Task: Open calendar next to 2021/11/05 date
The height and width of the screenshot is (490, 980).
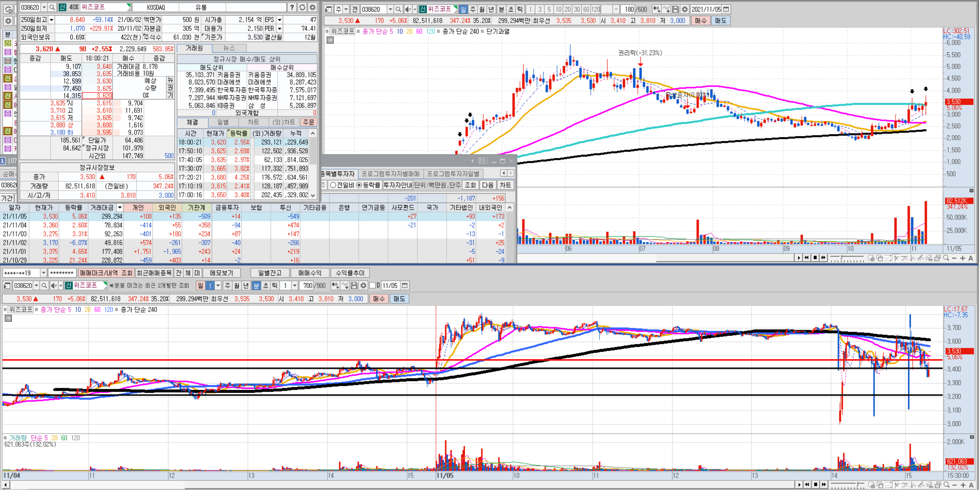Action: point(726,9)
